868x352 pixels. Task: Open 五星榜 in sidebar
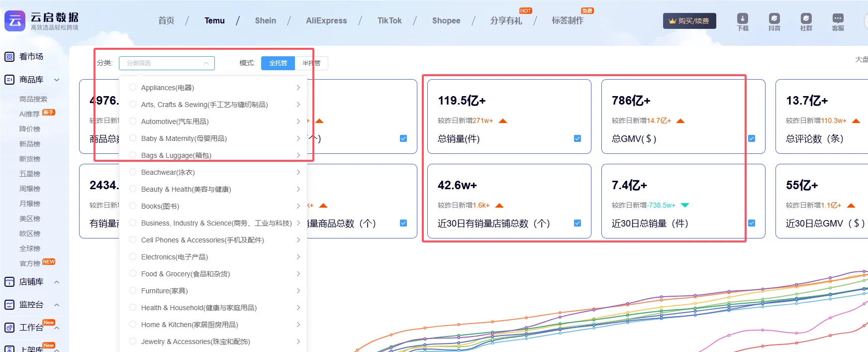[x=30, y=174]
